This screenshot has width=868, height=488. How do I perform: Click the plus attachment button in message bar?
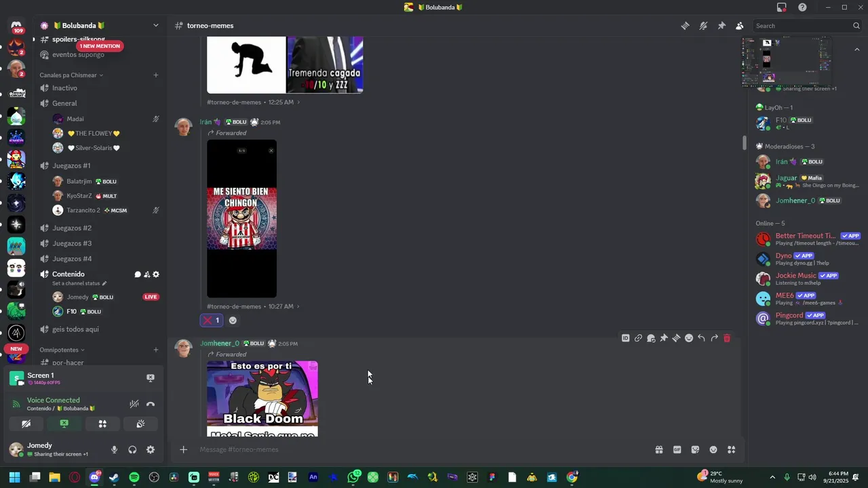[x=183, y=449]
